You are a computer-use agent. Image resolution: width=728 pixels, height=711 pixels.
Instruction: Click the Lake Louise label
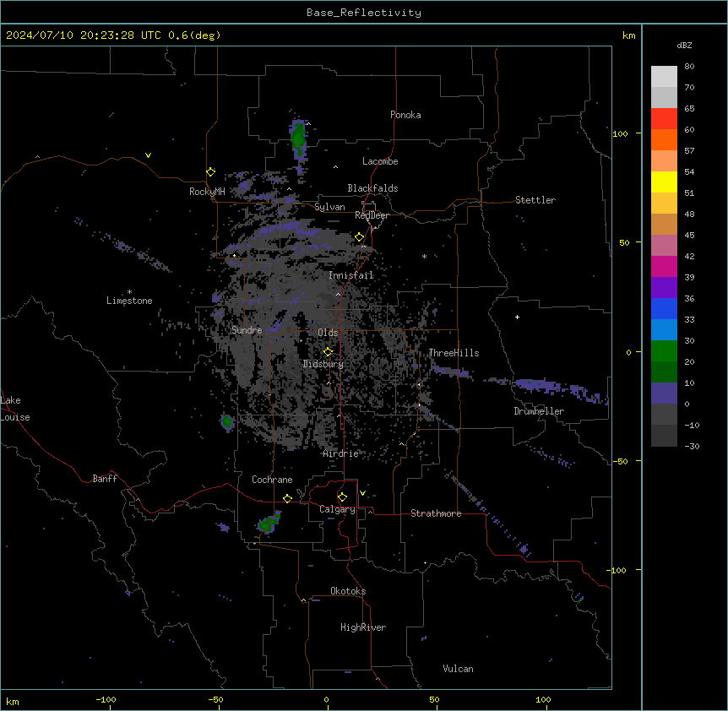click(x=14, y=409)
